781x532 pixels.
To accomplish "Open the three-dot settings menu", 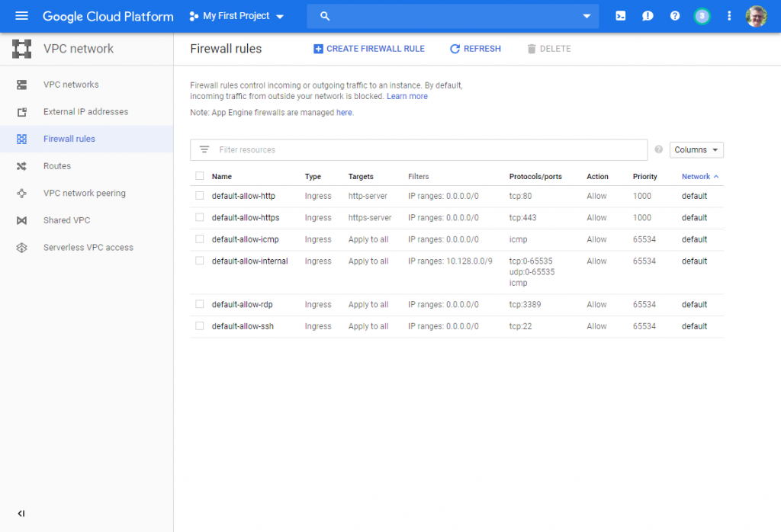I will (x=729, y=16).
